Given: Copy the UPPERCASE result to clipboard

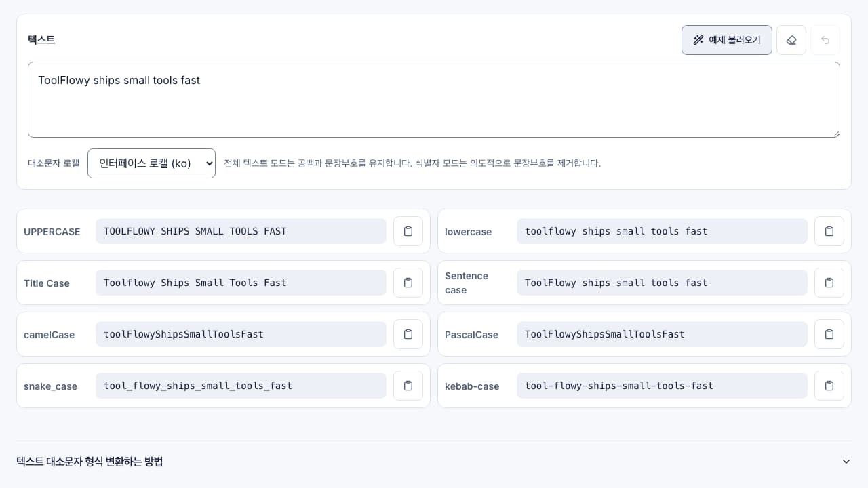Looking at the screenshot, I should click(x=408, y=231).
